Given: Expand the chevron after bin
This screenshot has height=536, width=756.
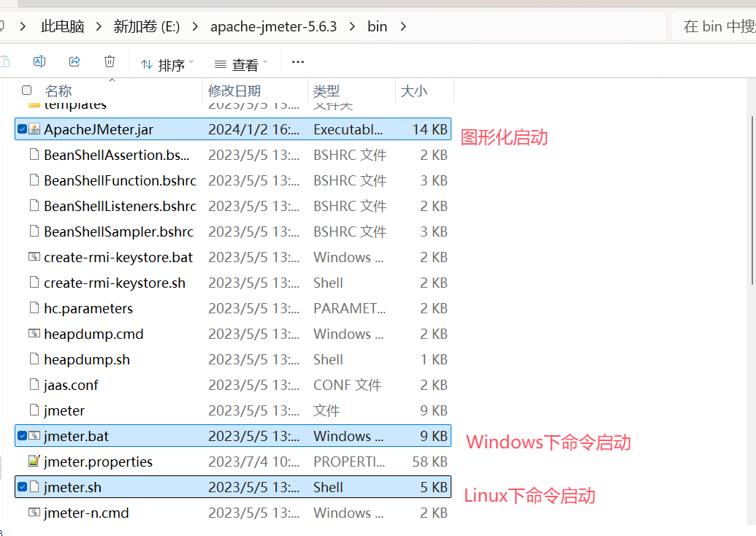Looking at the screenshot, I should tap(403, 26).
